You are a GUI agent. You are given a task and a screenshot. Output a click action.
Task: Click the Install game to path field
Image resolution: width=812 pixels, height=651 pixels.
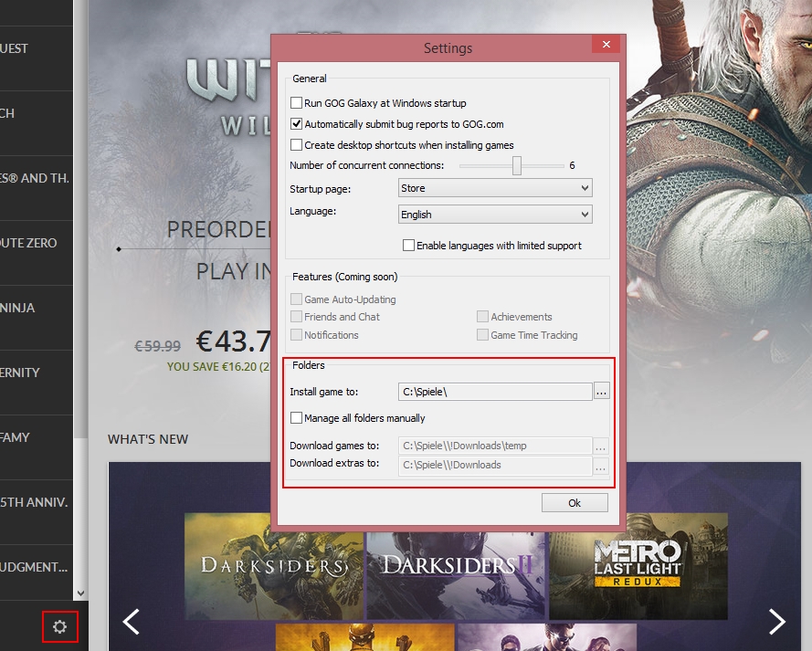pos(495,392)
